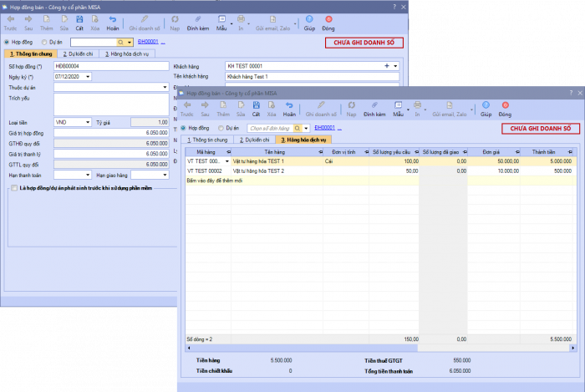Expand the Hạn thanh toán dropdown

88,175
